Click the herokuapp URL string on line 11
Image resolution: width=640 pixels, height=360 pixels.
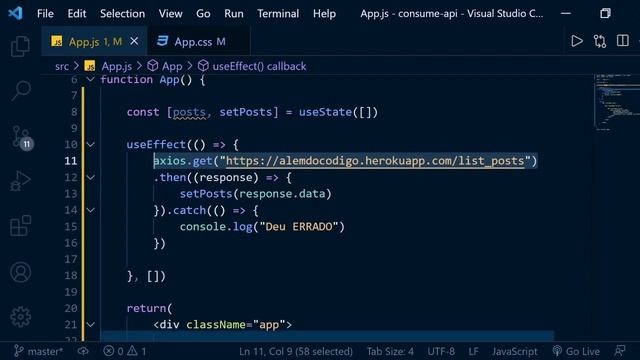(x=375, y=161)
